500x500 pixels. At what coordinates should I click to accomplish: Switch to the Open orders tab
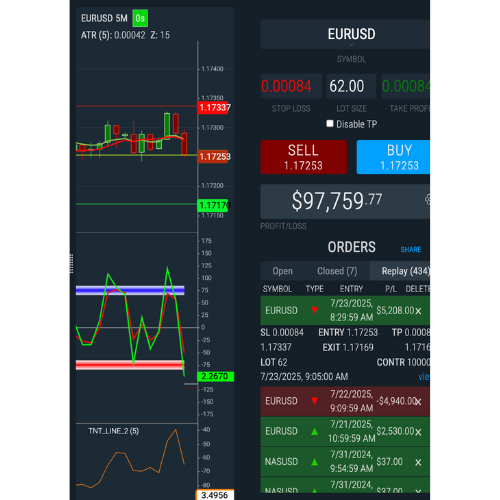coord(282,271)
